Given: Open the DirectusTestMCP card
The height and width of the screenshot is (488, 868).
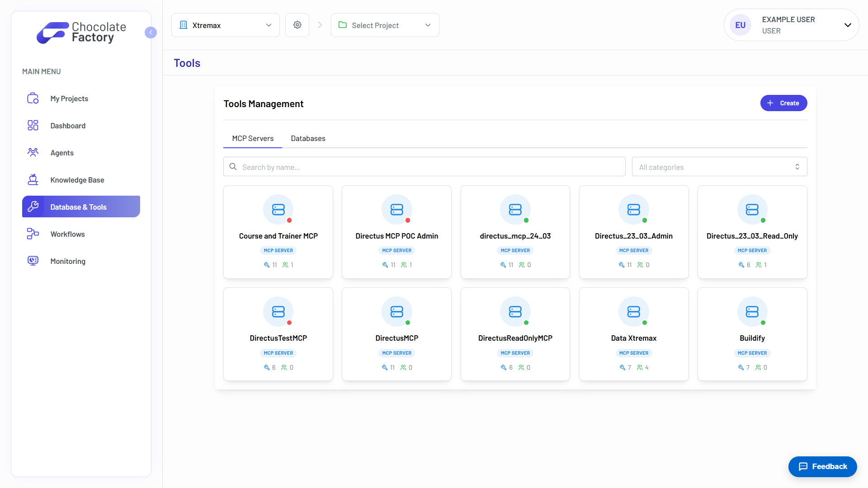Looking at the screenshot, I should [278, 334].
